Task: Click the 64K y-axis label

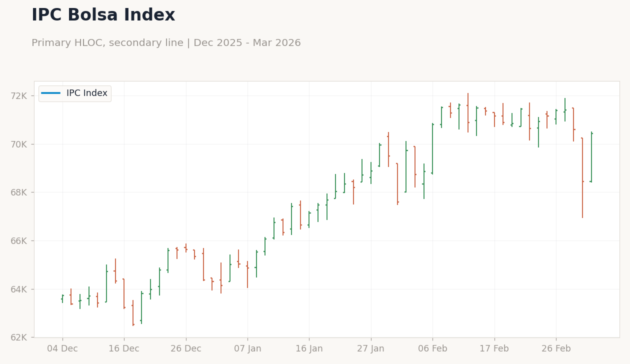Action: point(22,289)
